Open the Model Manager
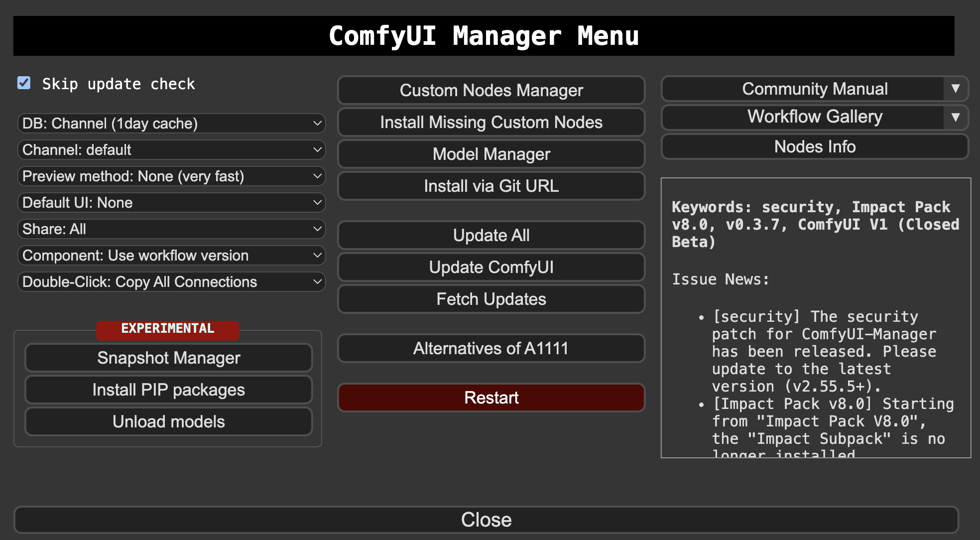This screenshot has width=980, height=540. tap(491, 154)
